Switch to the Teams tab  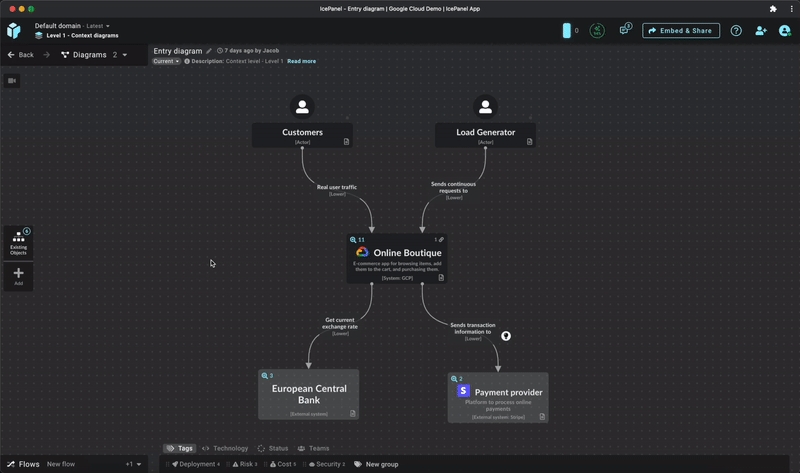[x=314, y=449]
